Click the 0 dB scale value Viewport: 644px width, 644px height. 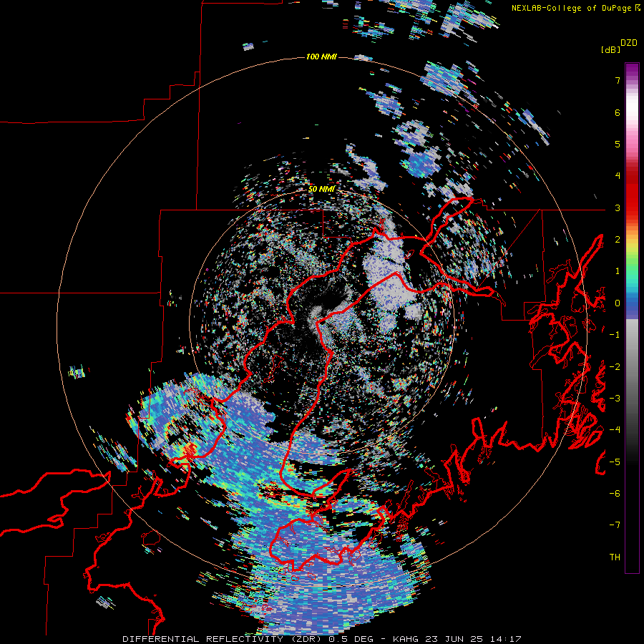pyautogui.click(x=618, y=303)
